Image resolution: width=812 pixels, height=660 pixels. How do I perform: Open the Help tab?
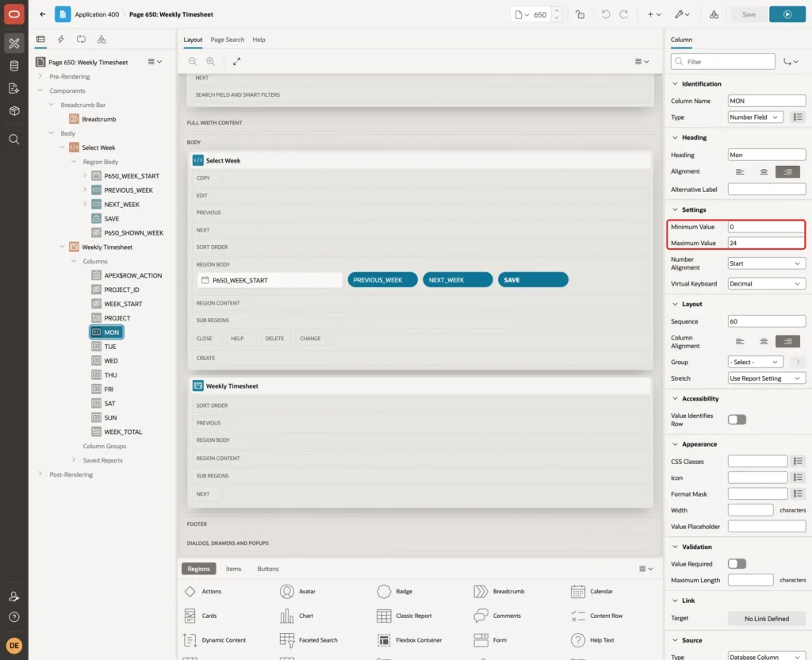click(259, 40)
